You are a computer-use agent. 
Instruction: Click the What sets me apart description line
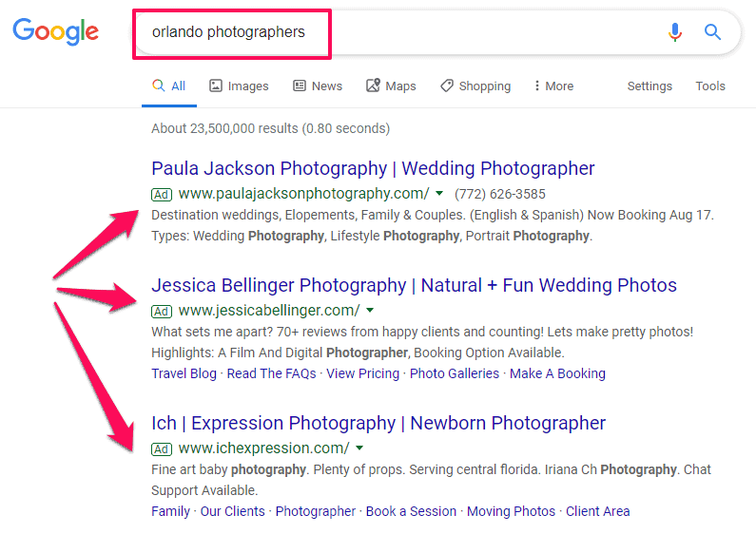pos(422,332)
